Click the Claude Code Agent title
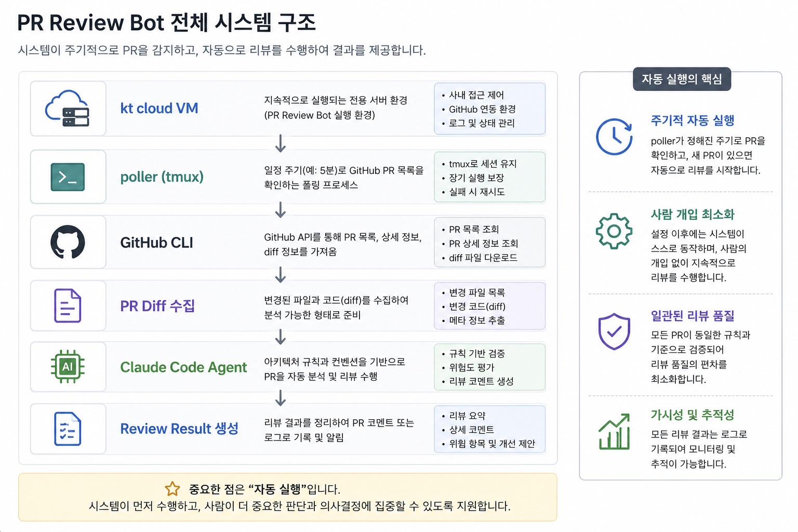 [x=183, y=367]
